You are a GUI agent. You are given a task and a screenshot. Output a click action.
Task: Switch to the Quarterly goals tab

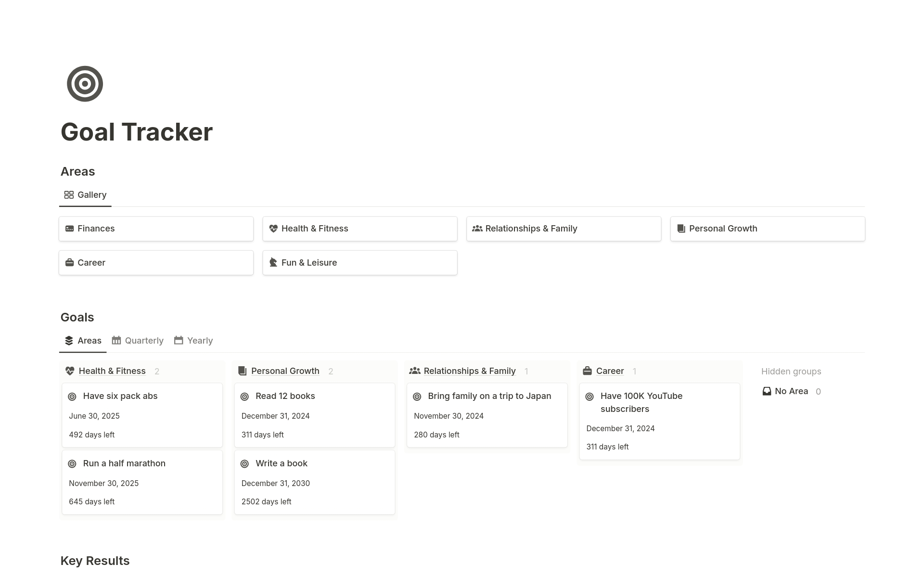tap(138, 341)
